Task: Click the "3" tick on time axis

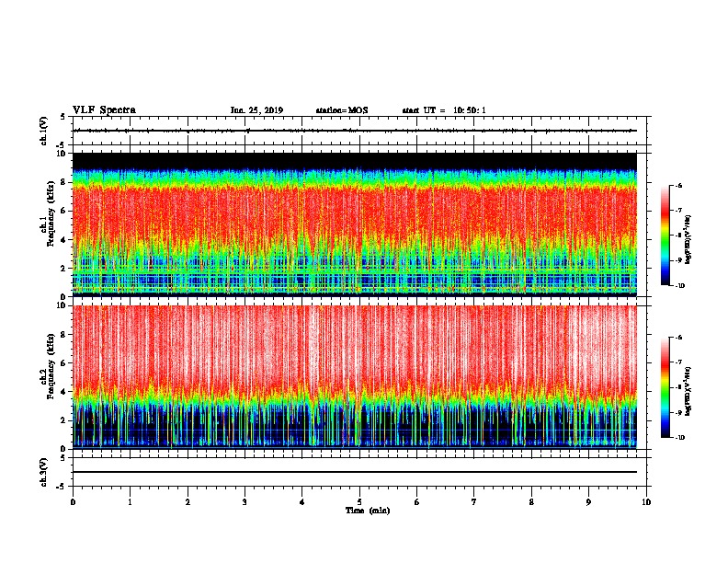Action: click(x=245, y=502)
